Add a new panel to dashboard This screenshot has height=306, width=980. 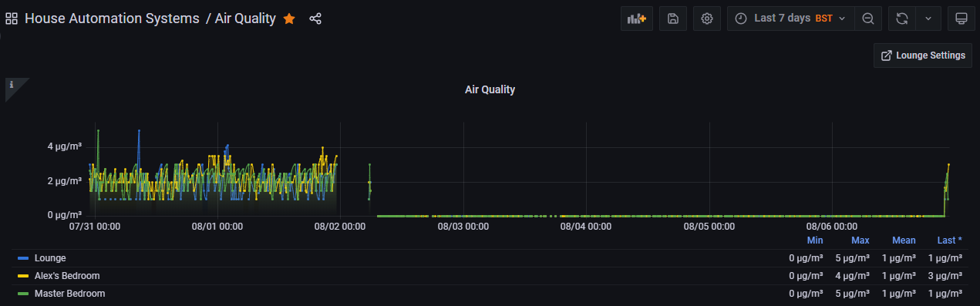637,18
